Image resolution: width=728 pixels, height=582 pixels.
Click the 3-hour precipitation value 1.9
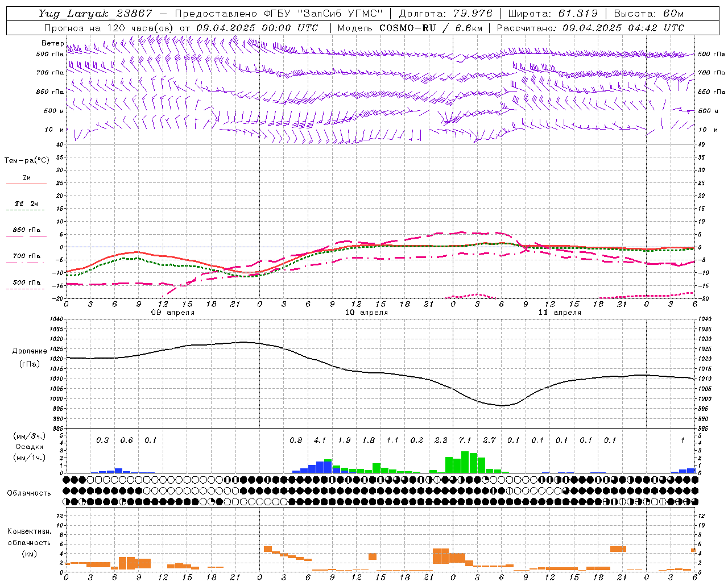coord(344,440)
